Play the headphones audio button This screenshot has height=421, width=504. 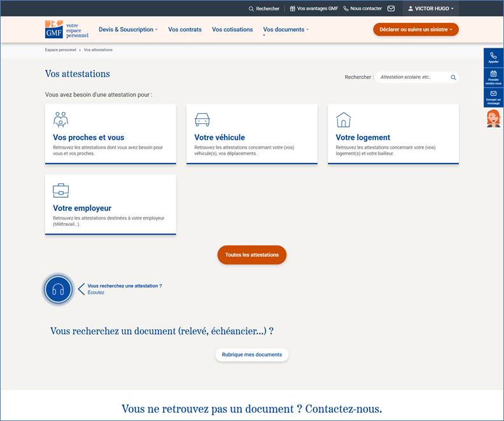click(59, 289)
